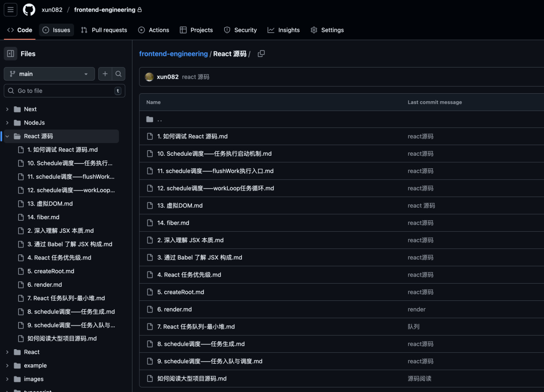
Task: Click the file icon beside 14. fiber.md in the tree
Action: (21, 217)
